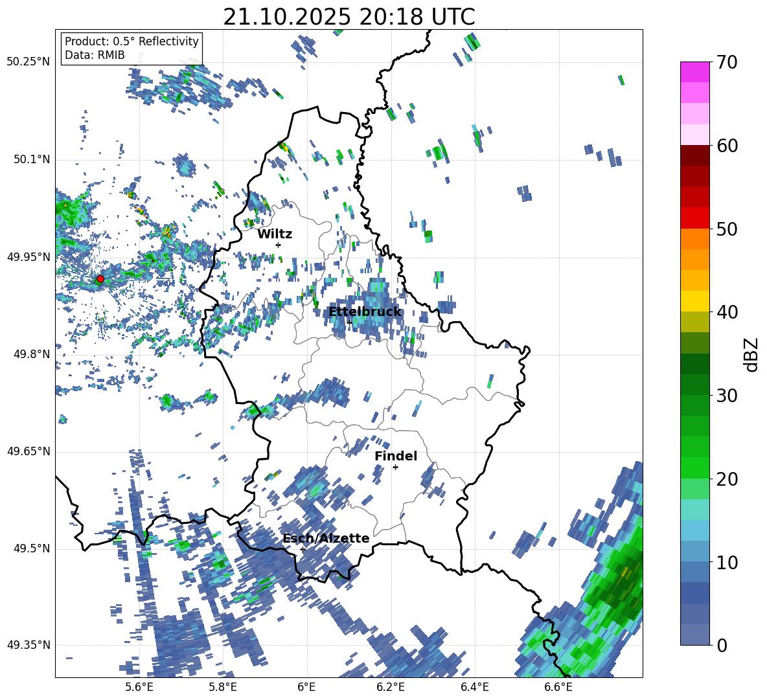This screenshot has width=767, height=700.
Task: Click the 40 tick on colorbar
Action: [727, 312]
